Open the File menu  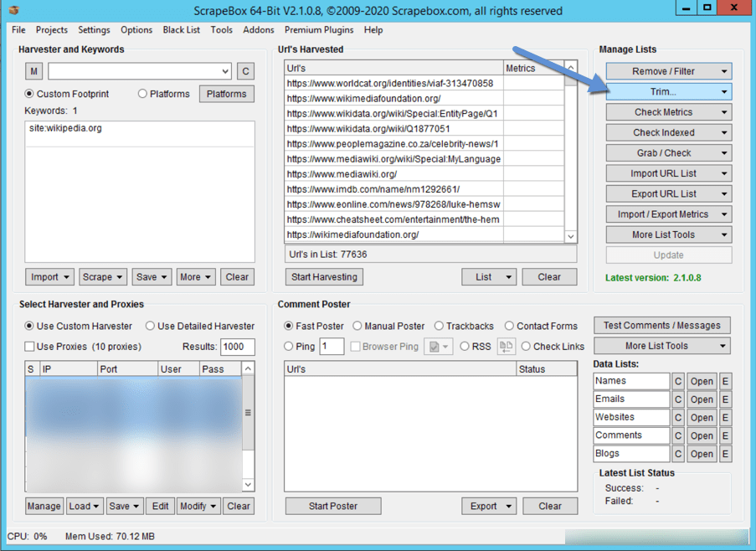point(18,30)
